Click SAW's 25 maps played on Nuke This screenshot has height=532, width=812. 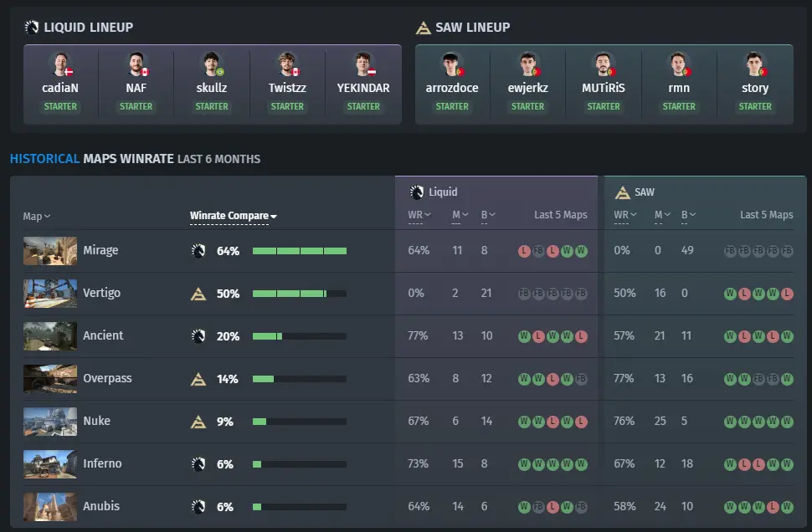[x=660, y=422]
